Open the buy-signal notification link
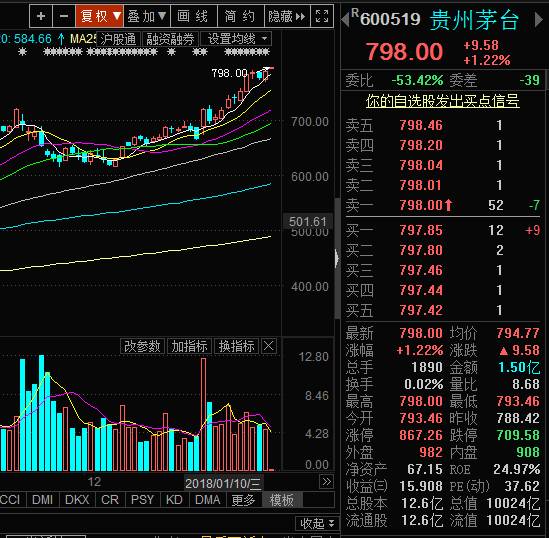This screenshot has width=549, height=538. coord(442,101)
